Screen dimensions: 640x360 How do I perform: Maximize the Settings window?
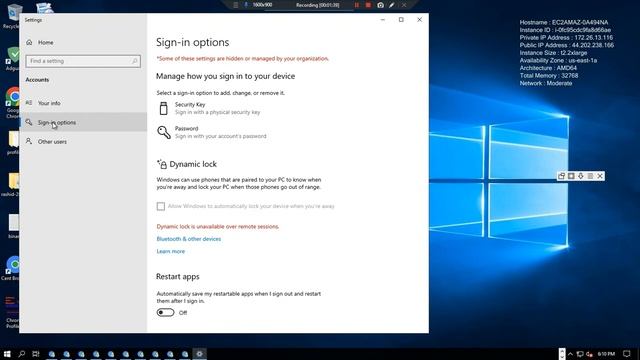point(401,20)
